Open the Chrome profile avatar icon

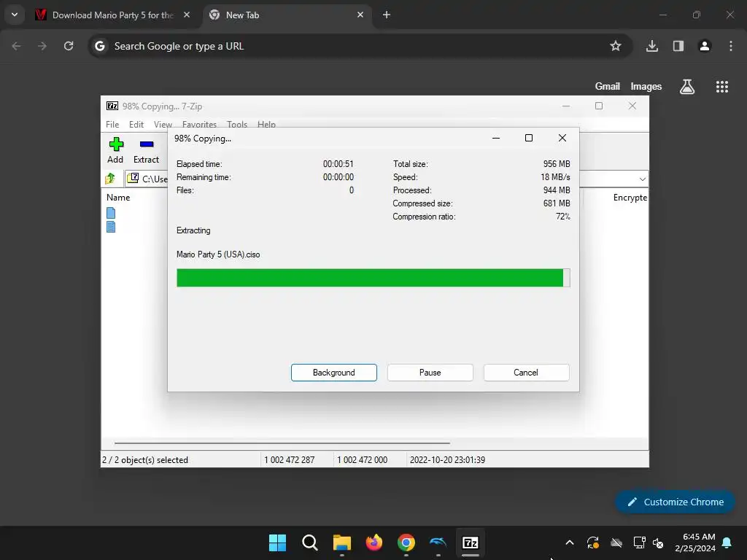tap(705, 46)
